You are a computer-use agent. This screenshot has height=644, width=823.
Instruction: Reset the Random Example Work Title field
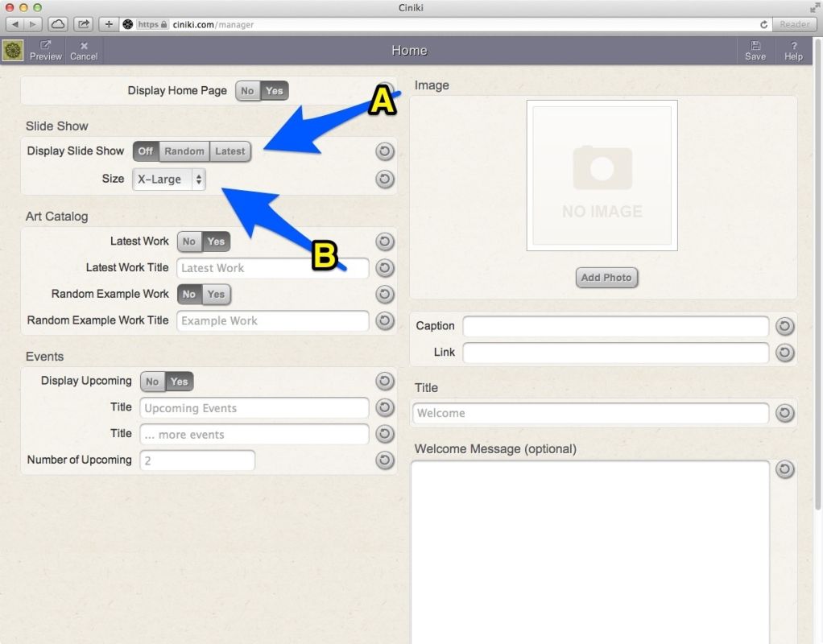click(x=385, y=320)
